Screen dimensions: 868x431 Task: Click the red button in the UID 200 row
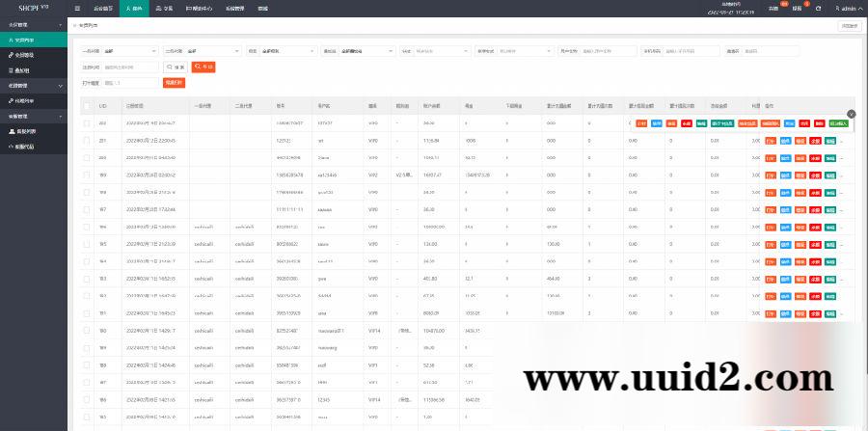pos(815,158)
